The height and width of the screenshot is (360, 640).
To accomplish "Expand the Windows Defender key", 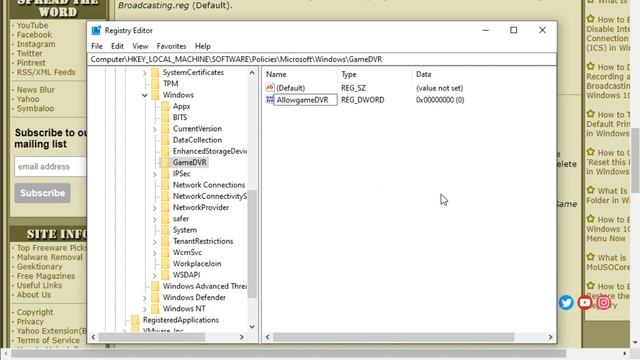I will (144, 298).
